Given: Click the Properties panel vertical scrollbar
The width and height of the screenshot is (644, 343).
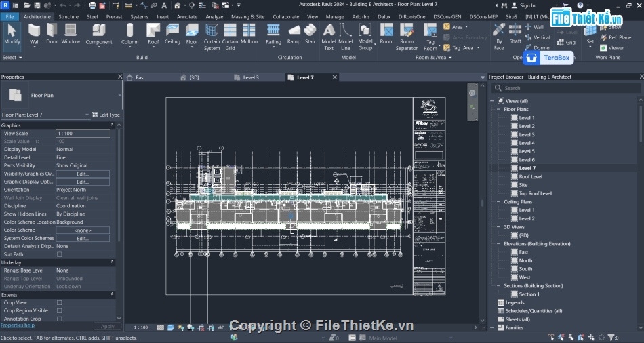Looking at the screenshot, I should [x=119, y=185].
